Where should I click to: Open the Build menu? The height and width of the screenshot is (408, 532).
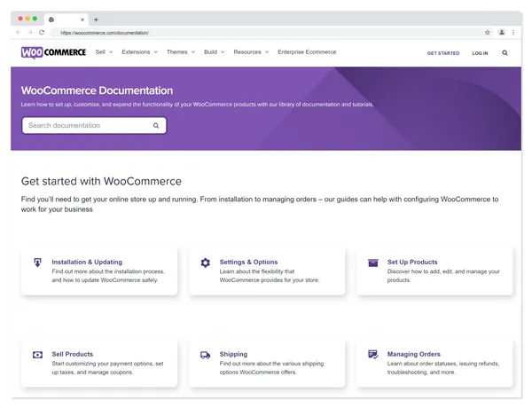(210, 52)
